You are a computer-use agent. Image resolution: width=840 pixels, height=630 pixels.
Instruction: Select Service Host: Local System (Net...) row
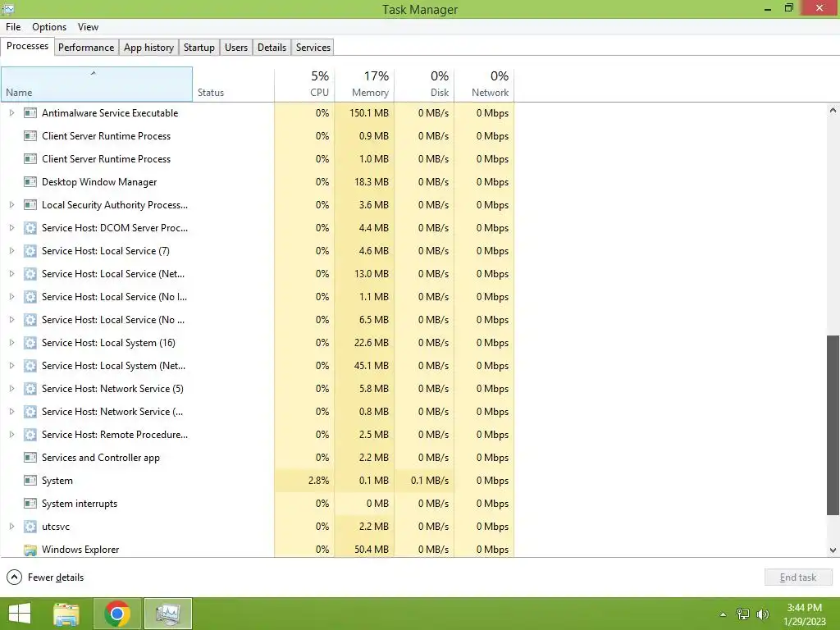point(257,366)
